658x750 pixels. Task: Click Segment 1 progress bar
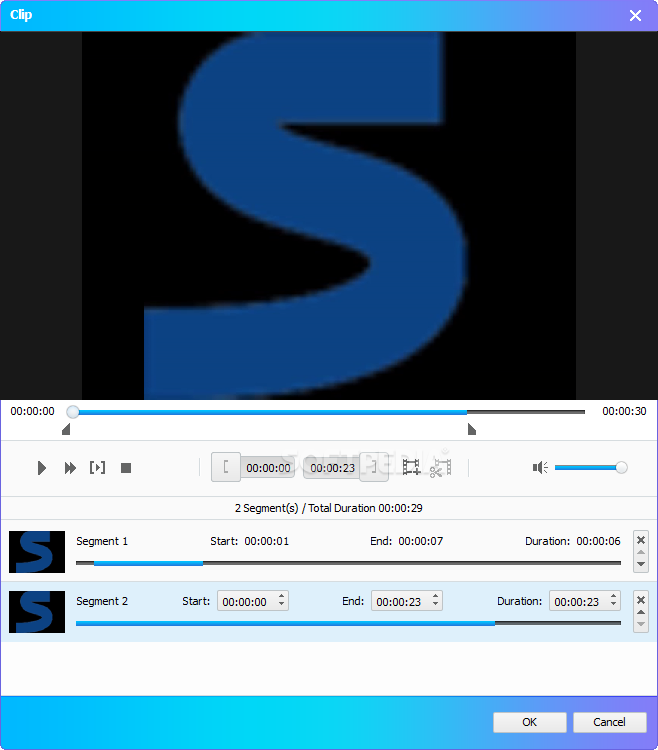click(348, 563)
